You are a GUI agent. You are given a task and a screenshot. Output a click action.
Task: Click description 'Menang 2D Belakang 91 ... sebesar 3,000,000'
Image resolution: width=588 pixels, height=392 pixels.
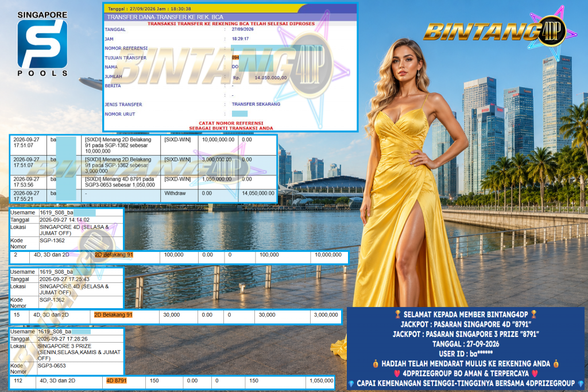(x=118, y=165)
